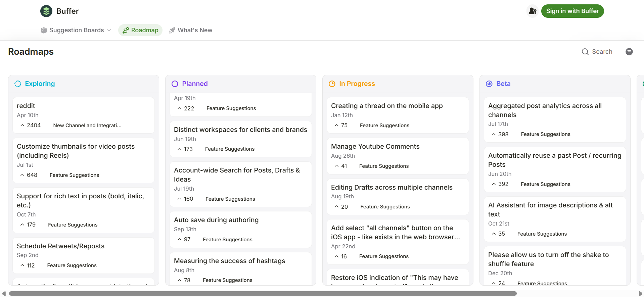Open Auto save during authoring card

[x=241, y=230]
